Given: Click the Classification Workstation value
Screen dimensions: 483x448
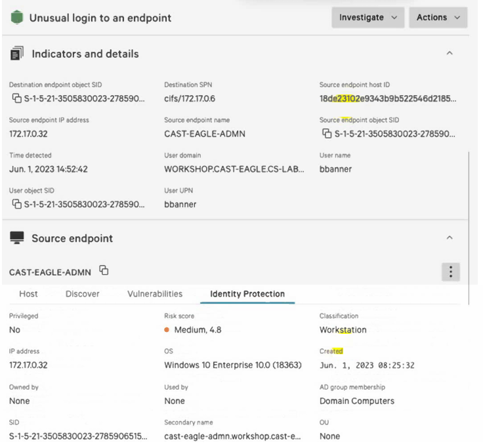Looking at the screenshot, I should click(343, 330).
